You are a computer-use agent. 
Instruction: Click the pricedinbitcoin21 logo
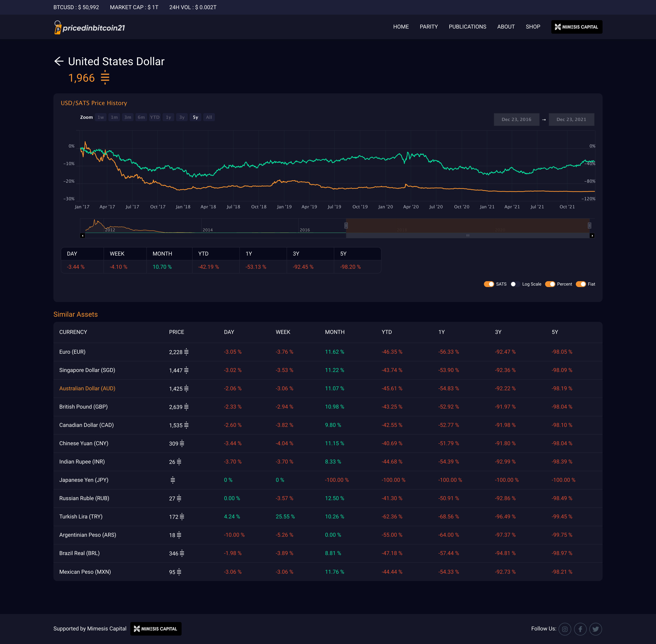[90, 27]
